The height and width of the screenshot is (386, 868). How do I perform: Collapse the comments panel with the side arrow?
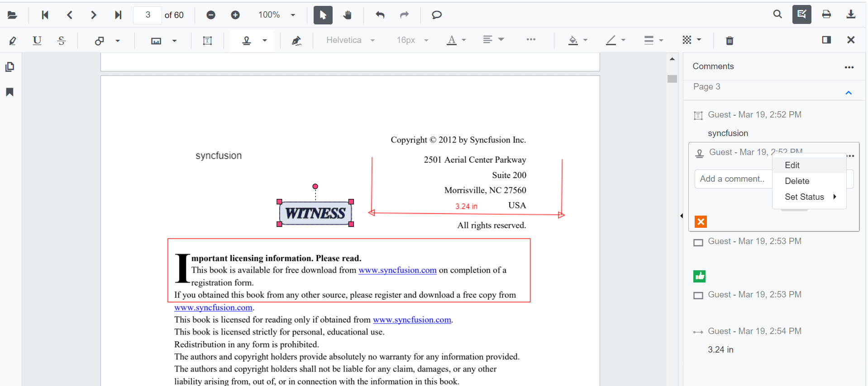[x=681, y=216]
